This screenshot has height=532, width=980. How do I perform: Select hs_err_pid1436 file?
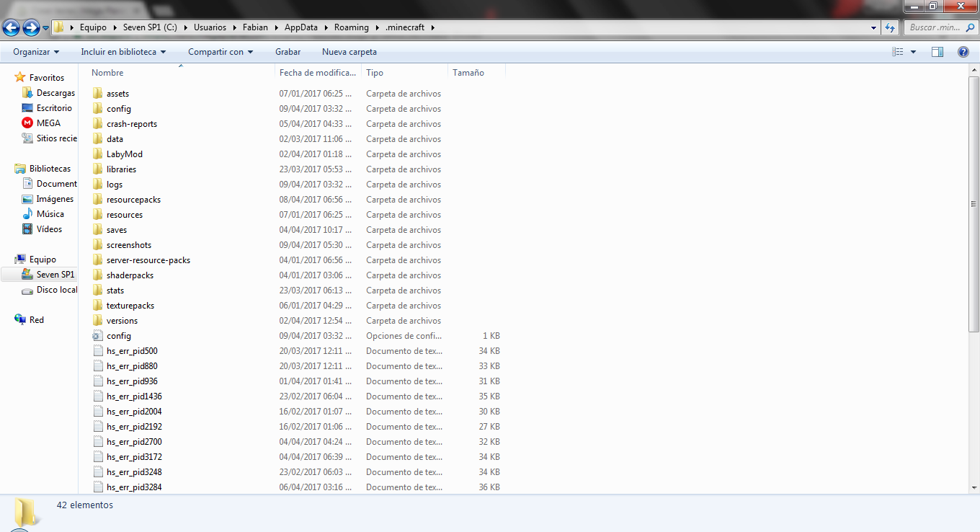tap(134, 396)
